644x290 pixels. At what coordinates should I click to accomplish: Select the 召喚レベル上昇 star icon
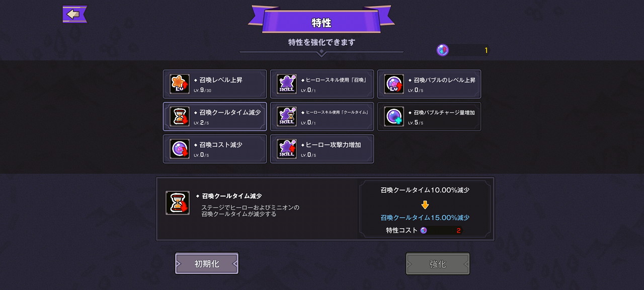click(x=180, y=84)
